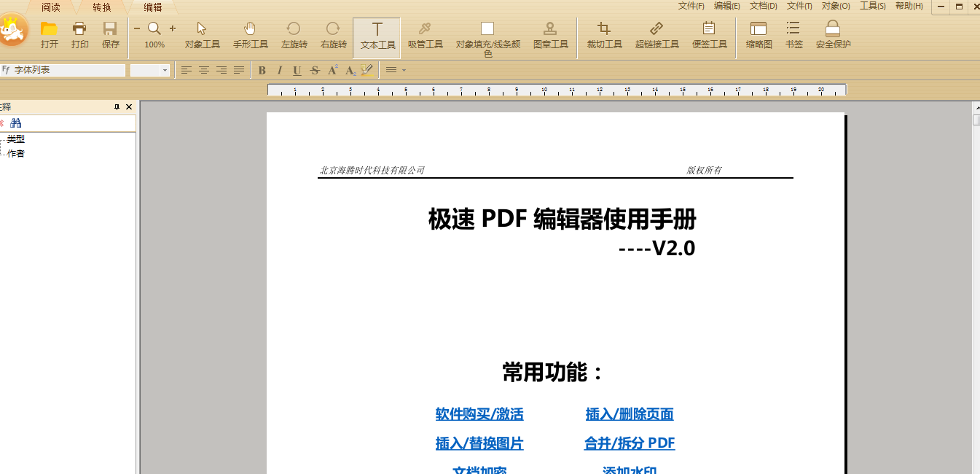Align text left
Image resolution: width=980 pixels, height=474 pixels.
pyautogui.click(x=187, y=70)
